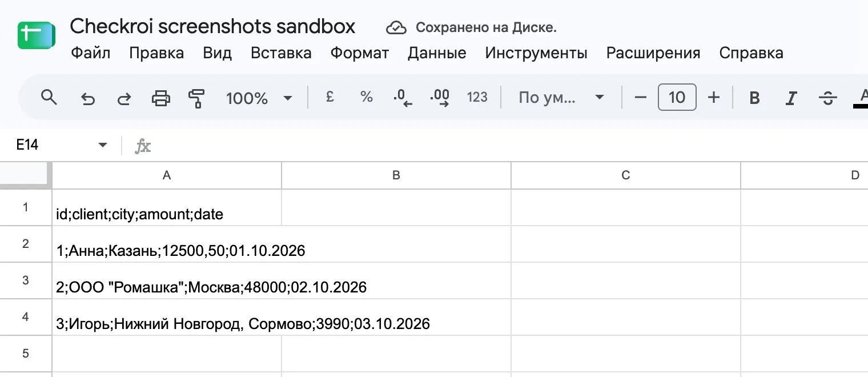Select column D header
Viewport: 868px width, 377px height.
(x=804, y=175)
